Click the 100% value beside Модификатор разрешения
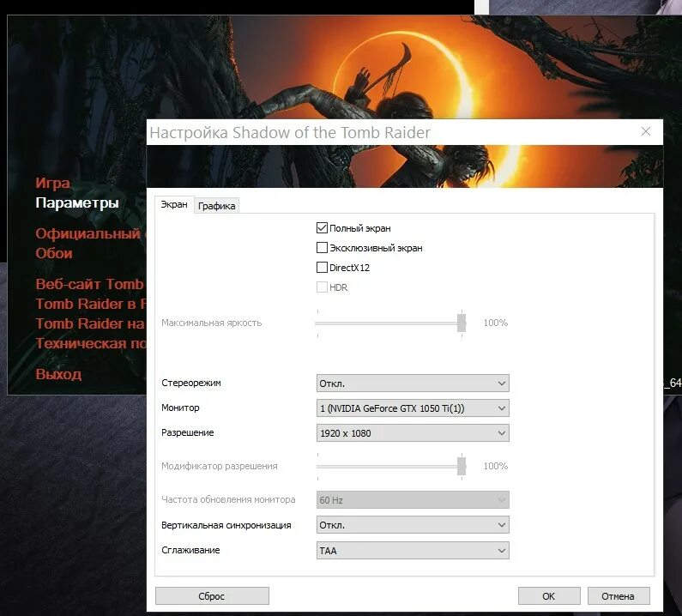682x616 pixels. click(495, 466)
